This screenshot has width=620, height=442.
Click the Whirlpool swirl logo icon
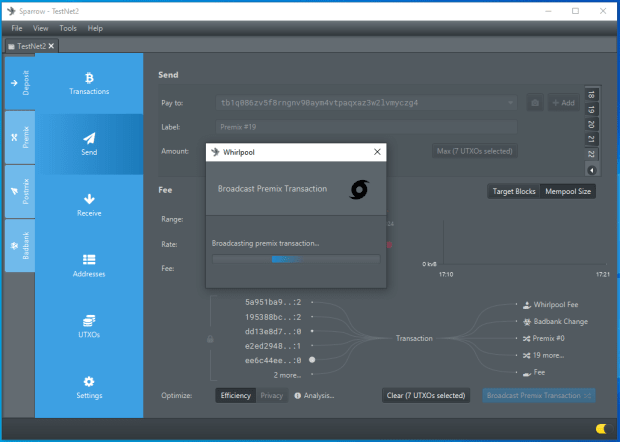359,189
